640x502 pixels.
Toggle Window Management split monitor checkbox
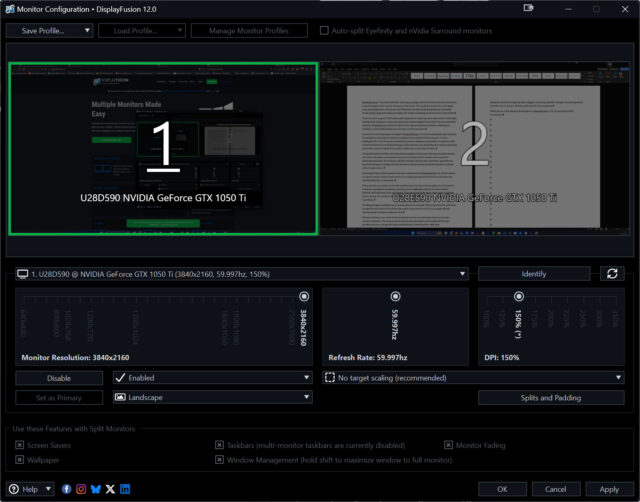(x=219, y=460)
